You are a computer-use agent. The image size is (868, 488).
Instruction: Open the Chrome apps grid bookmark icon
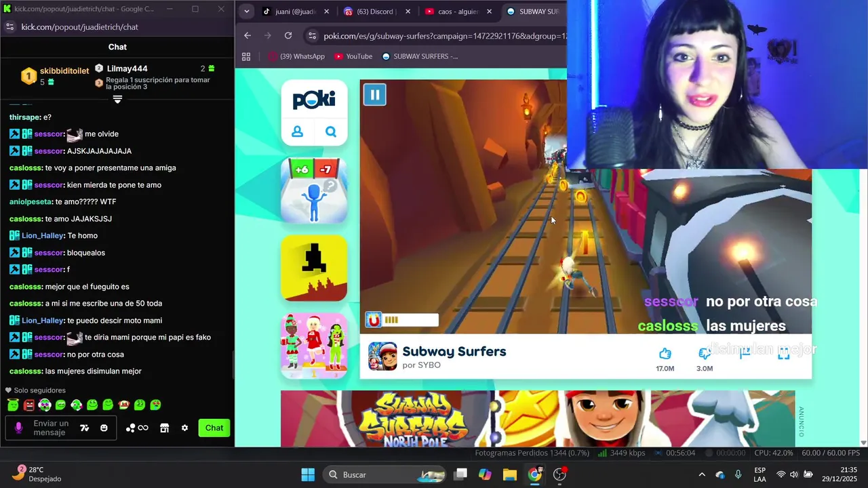click(246, 56)
